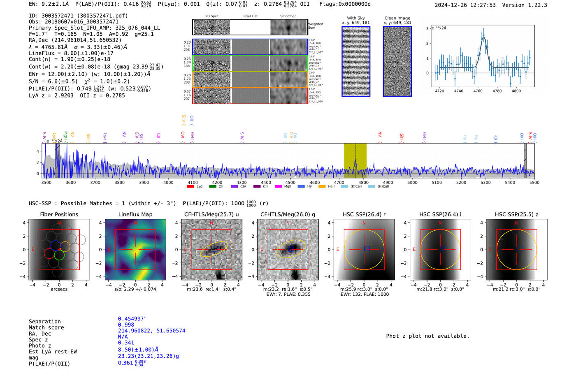Click the Hγ blue legend swatch

pos(301,186)
